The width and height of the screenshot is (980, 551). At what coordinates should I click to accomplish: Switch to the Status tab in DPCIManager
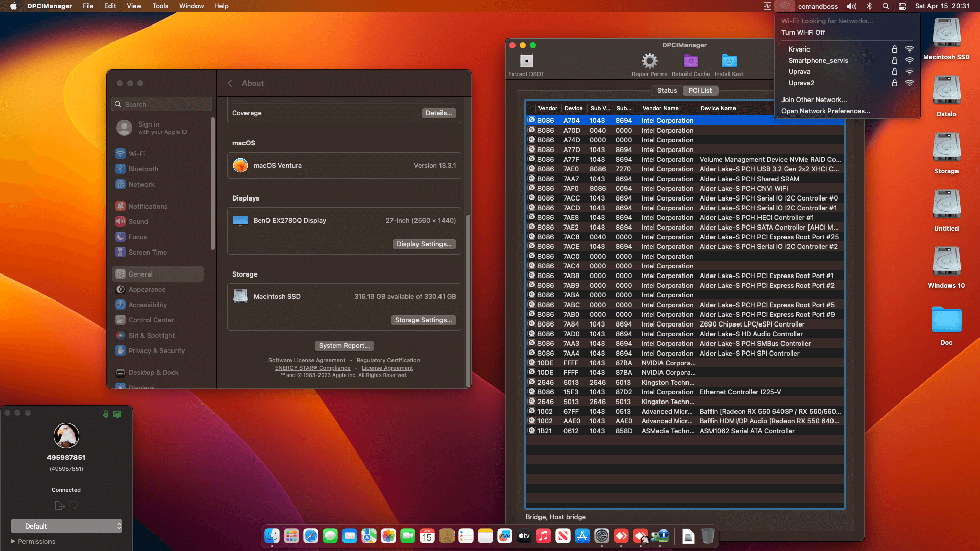click(667, 90)
